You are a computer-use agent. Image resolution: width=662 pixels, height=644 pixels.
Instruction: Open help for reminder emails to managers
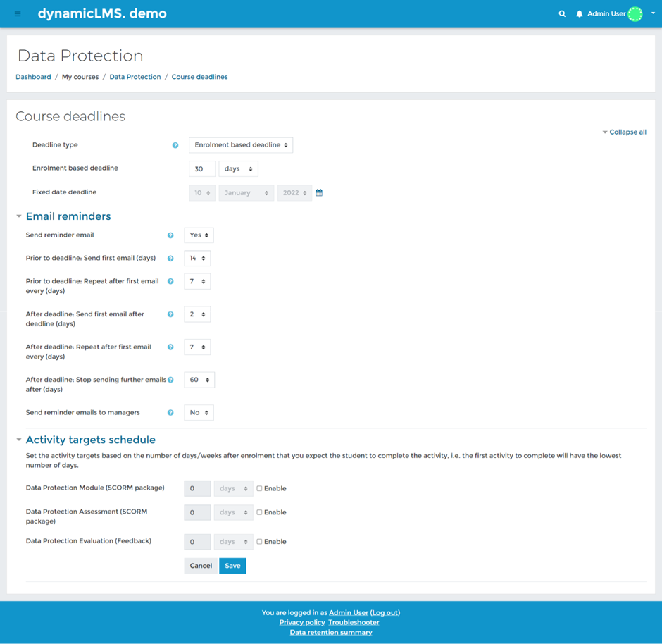170,413
